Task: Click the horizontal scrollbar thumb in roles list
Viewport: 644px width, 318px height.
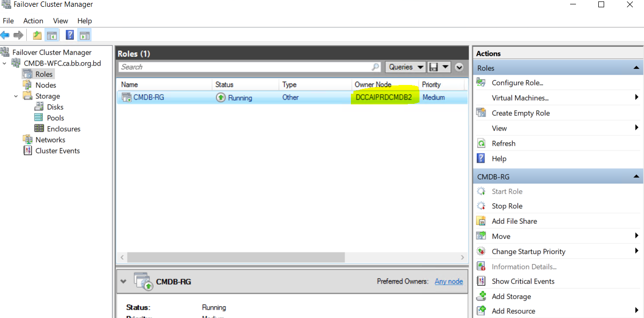Action: (x=236, y=257)
